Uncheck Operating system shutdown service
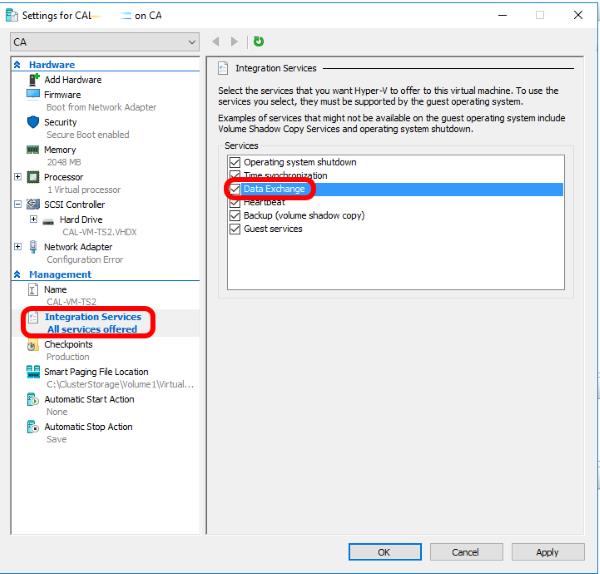 click(x=236, y=163)
